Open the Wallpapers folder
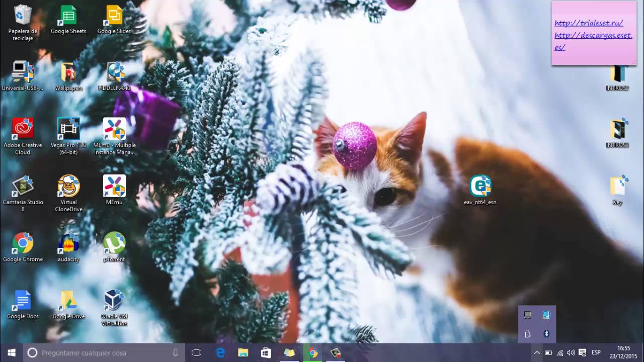 click(68, 76)
